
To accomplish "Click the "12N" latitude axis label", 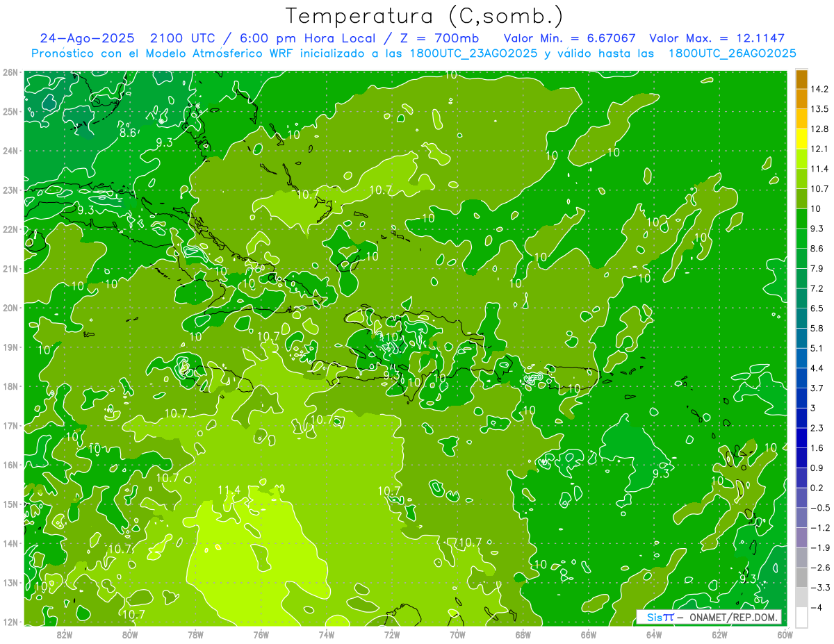I will [x=10, y=622].
